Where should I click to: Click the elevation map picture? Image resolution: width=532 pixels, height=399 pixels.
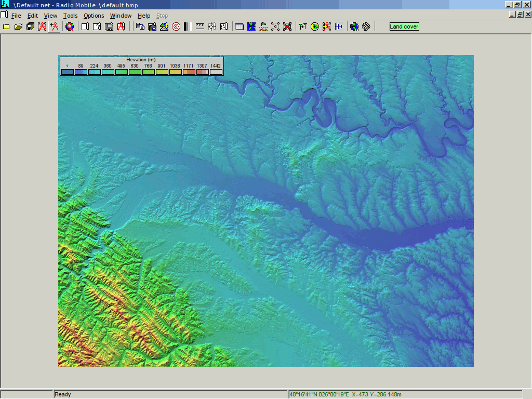(x=265, y=211)
